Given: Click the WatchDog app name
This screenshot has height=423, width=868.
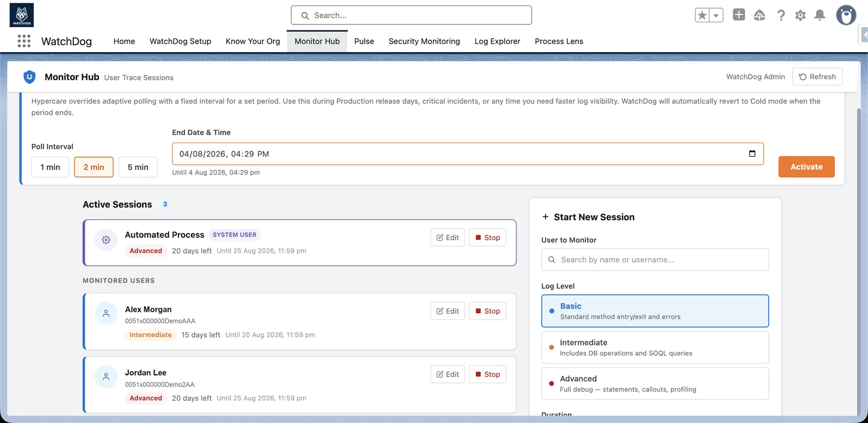Looking at the screenshot, I should (x=66, y=41).
